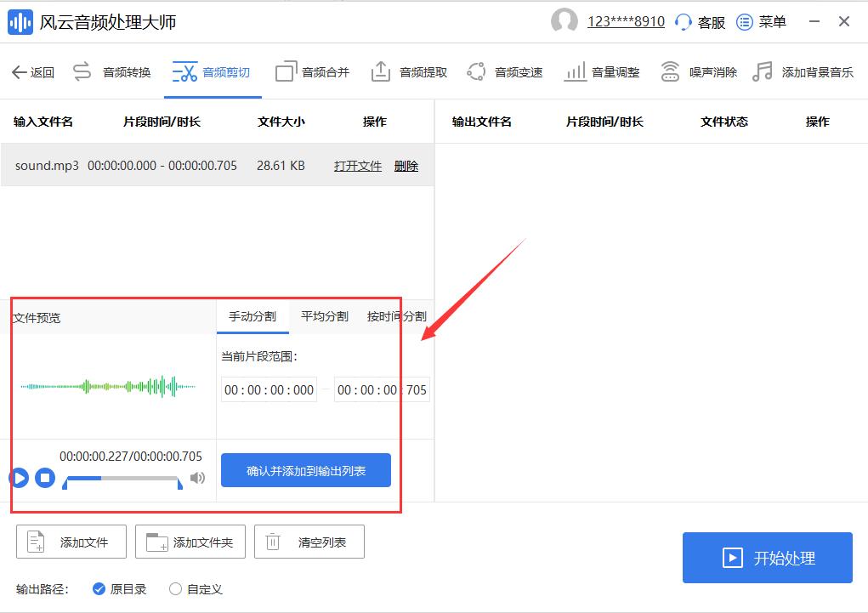Stop audio preview playback

(x=43, y=478)
